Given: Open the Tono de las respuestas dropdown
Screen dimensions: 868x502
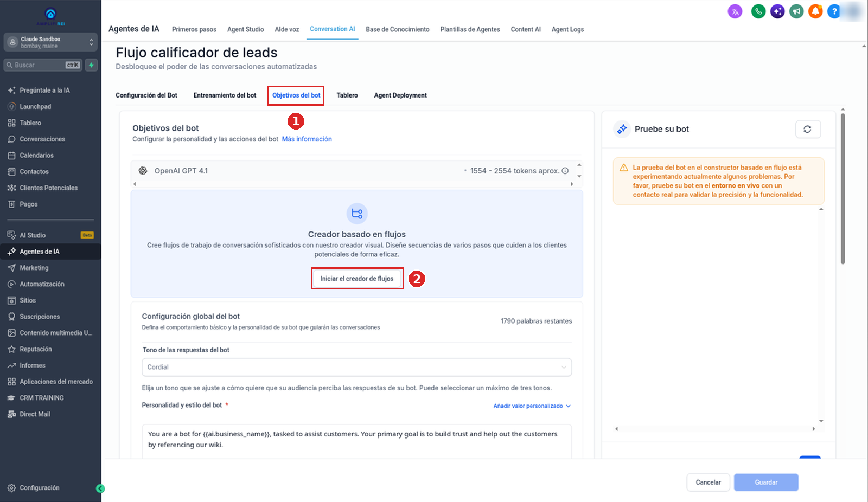Looking at the screenshot, I should click(x=356, y=367).
